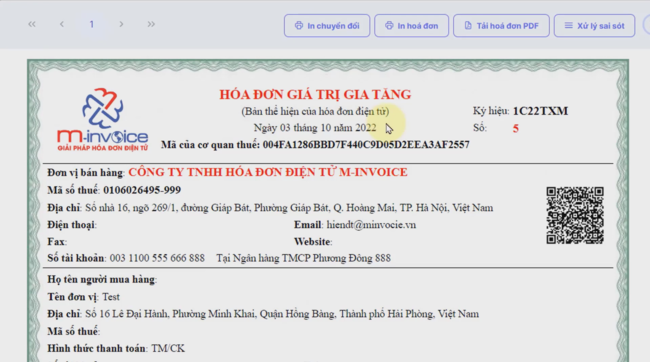Select the title HÓA ĐƠN GIÁ TRỊ GIA TĂNG

(x=315, y=95)
